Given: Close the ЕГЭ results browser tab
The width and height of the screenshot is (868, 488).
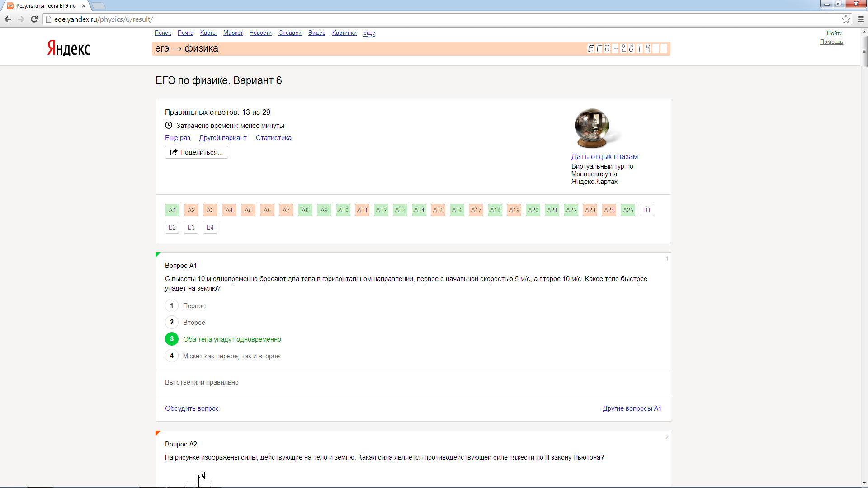Looking at the screenshot, I should point(84,6).
